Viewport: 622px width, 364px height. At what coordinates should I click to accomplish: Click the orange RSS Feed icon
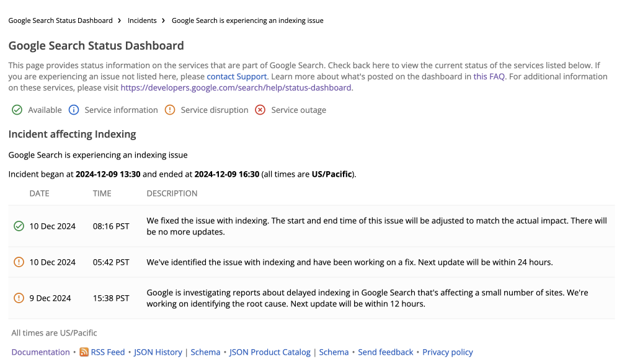coord(84,352)
